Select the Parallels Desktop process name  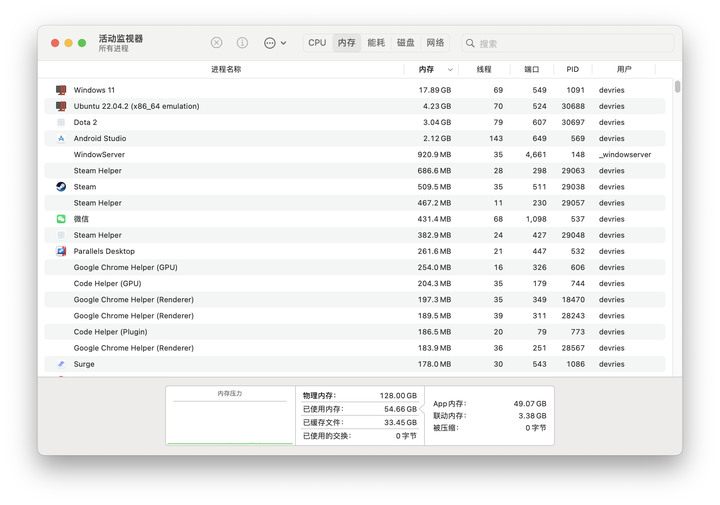coord(104,251)
